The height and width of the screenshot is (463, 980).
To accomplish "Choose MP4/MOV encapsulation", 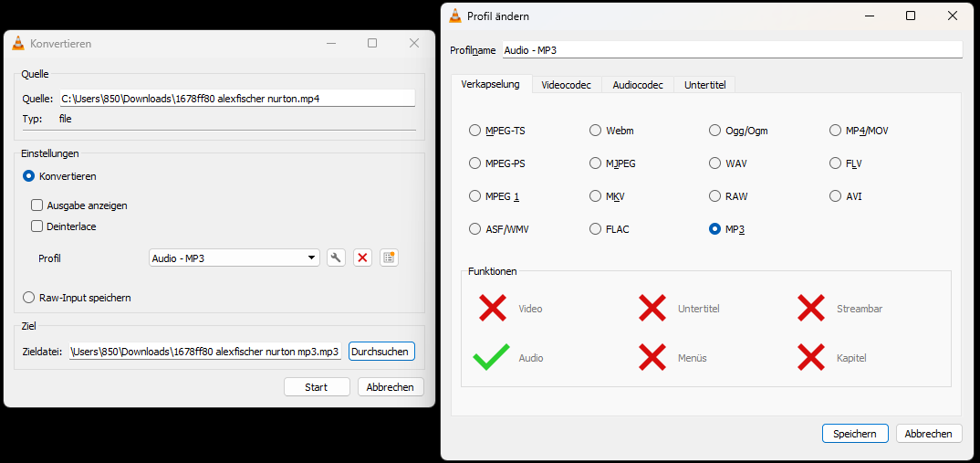I will point(835,131).
